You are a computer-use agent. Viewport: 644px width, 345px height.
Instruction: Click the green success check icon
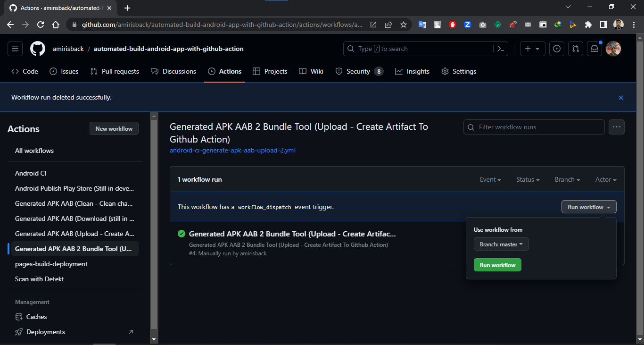pos(182,234)
